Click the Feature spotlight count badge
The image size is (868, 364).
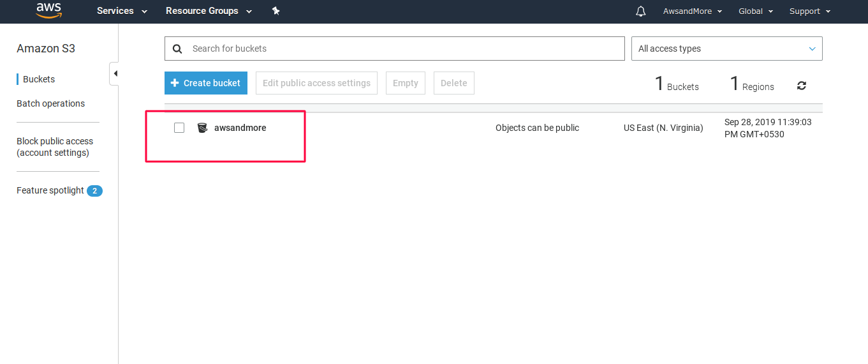click(x=94, y=191)
